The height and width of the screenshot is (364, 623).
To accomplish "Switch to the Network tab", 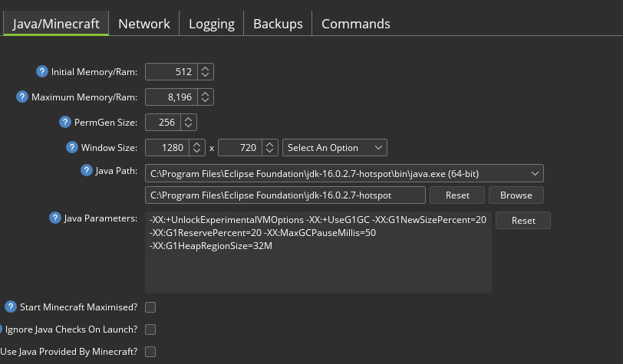I will [143, 24].
